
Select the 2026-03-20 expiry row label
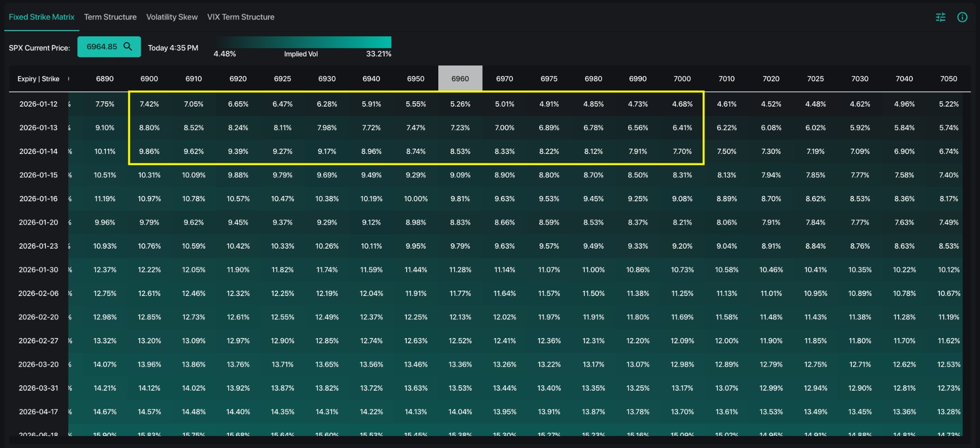tap(38, 364)
